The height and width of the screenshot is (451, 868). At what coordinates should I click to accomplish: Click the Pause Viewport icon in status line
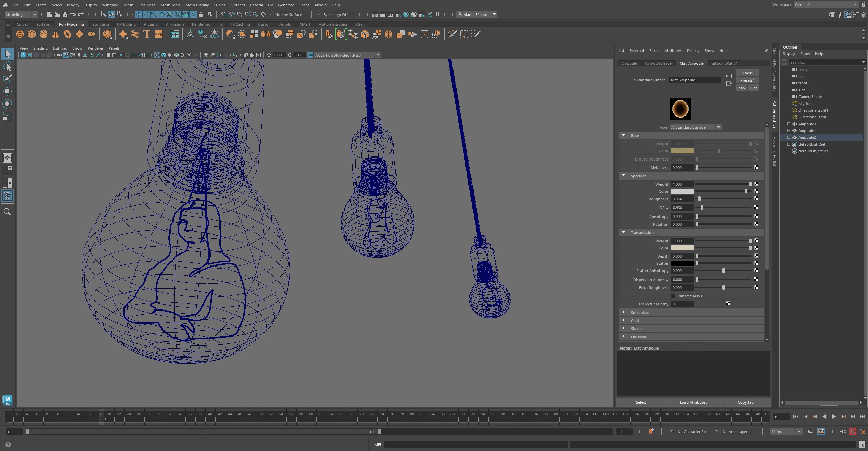point(437,14)
